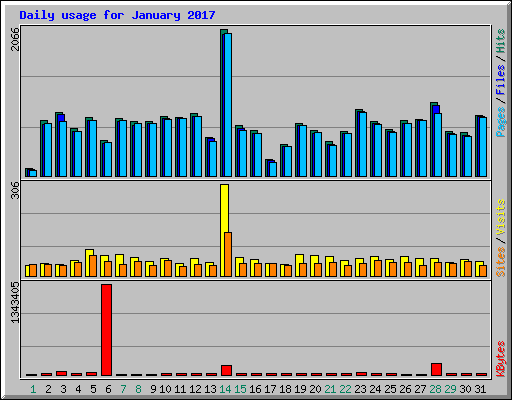
Task: Click the tall hits bar for day 14
Action: tap(224, 103)
